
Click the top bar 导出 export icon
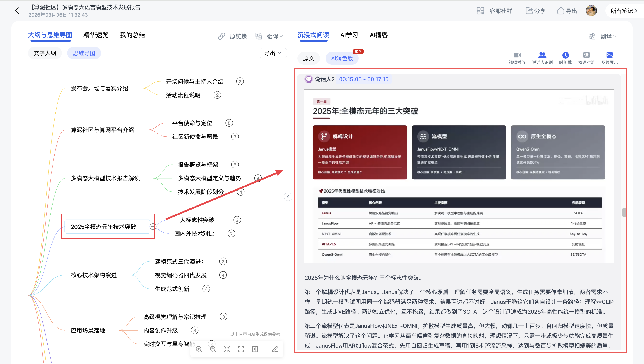point(561,11)
